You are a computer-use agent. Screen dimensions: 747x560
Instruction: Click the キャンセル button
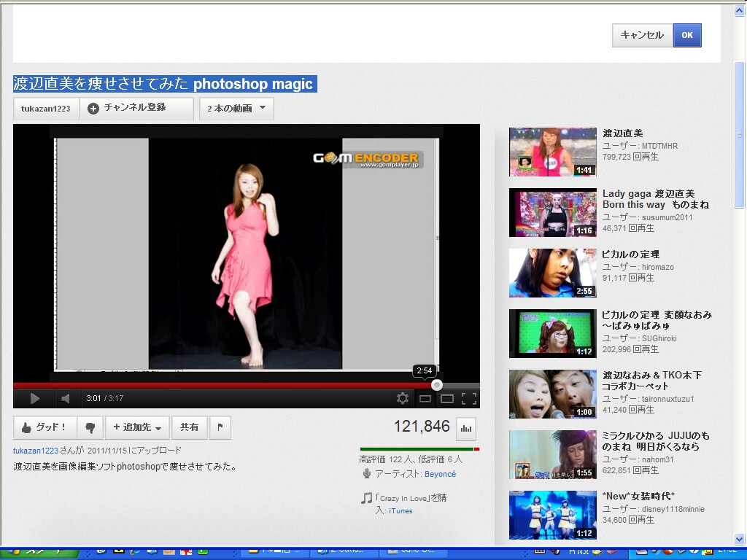(x=642, y=35)
